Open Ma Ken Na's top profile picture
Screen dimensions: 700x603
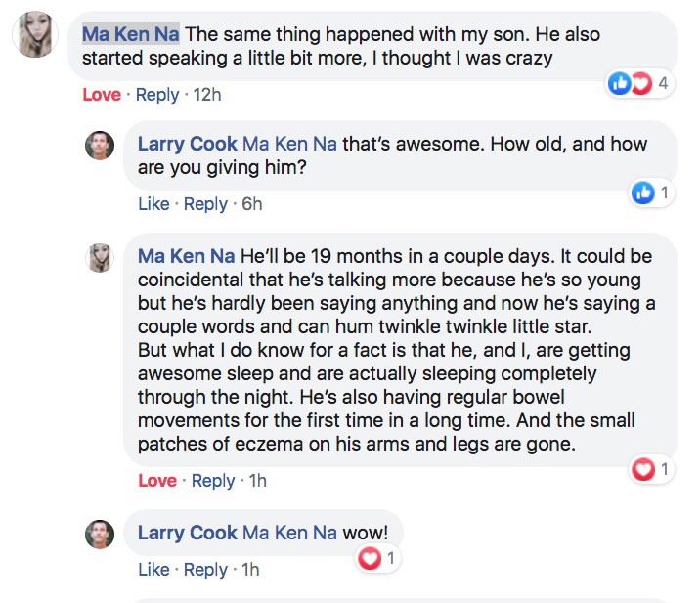point(34,34)
